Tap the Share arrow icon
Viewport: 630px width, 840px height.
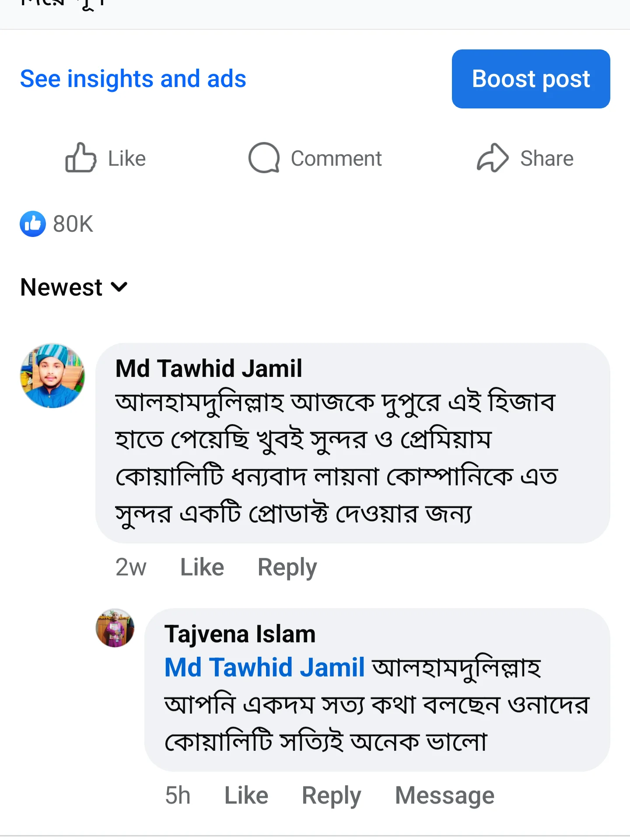point(493,158)
